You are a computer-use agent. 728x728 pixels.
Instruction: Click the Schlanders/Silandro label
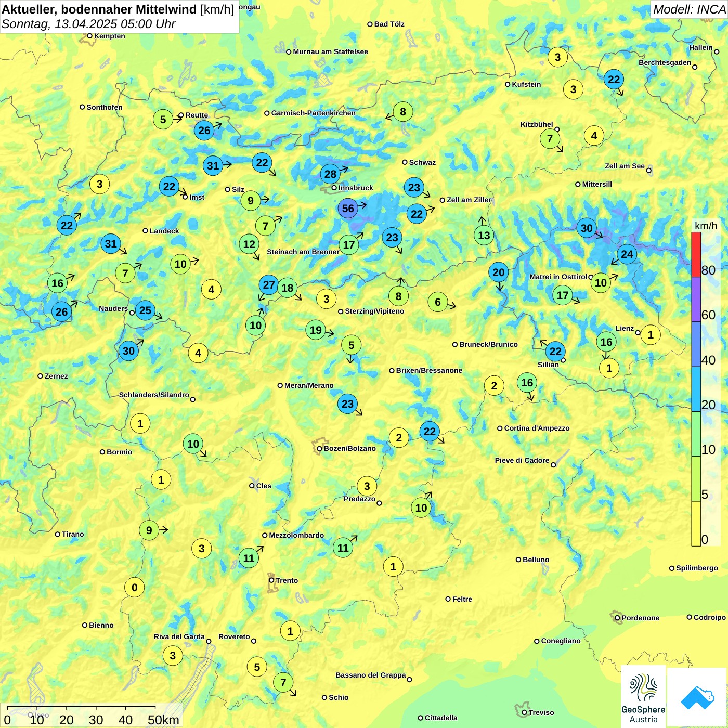point(154,395)
